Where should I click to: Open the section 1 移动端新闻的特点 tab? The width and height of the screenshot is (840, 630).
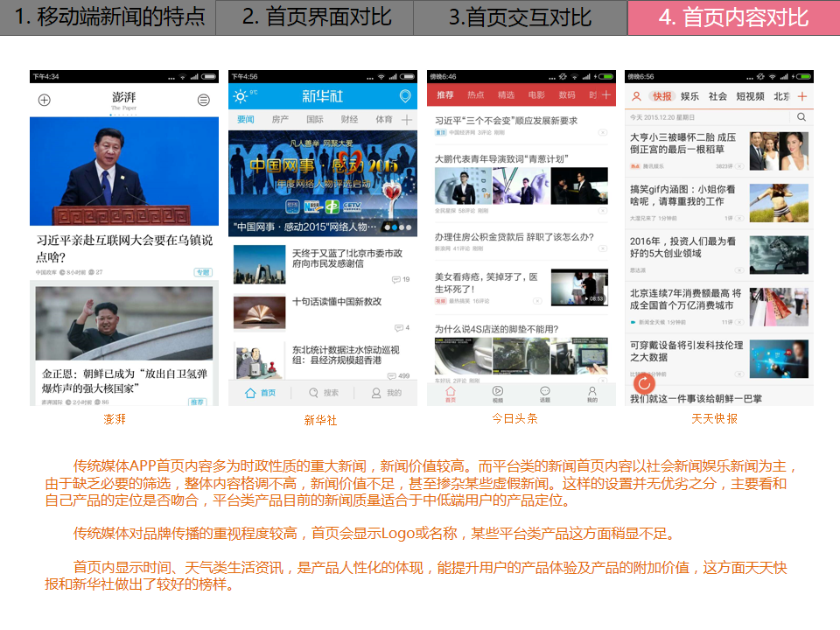(108, 17)
